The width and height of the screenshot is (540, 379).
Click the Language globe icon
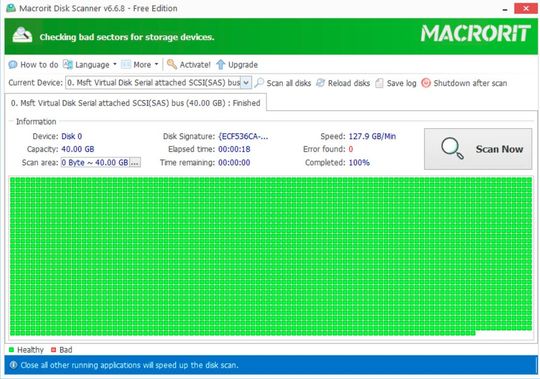click(x=68, y=64)
